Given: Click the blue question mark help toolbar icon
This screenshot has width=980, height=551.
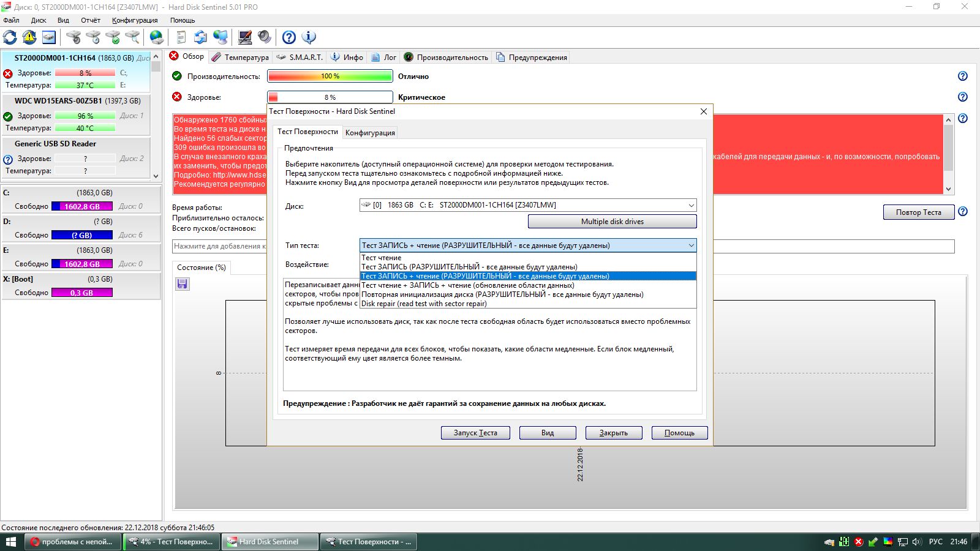Looking at the screenshot, I should 289,37.
